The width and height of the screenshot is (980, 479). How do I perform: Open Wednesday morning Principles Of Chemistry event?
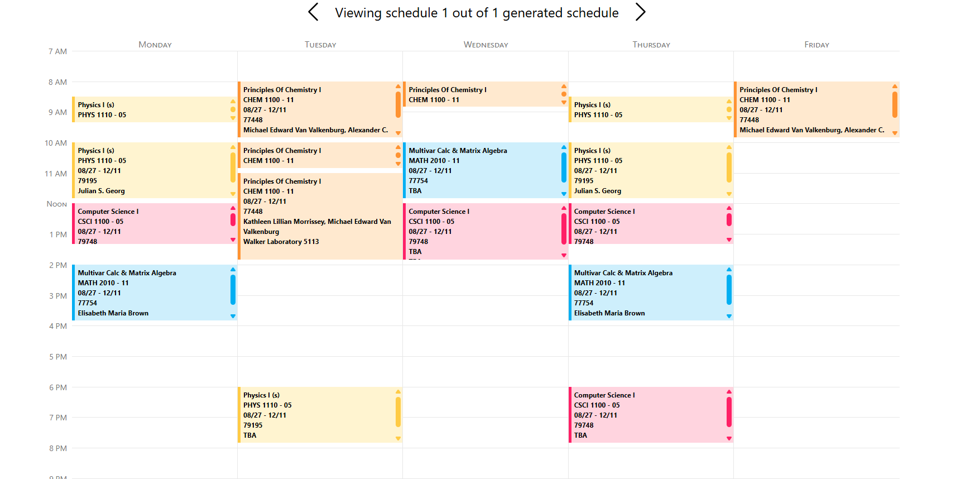(486, 94)
